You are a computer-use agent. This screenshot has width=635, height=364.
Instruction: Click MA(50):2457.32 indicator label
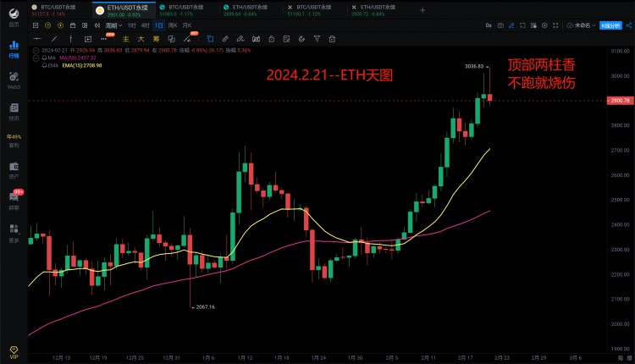77,58
